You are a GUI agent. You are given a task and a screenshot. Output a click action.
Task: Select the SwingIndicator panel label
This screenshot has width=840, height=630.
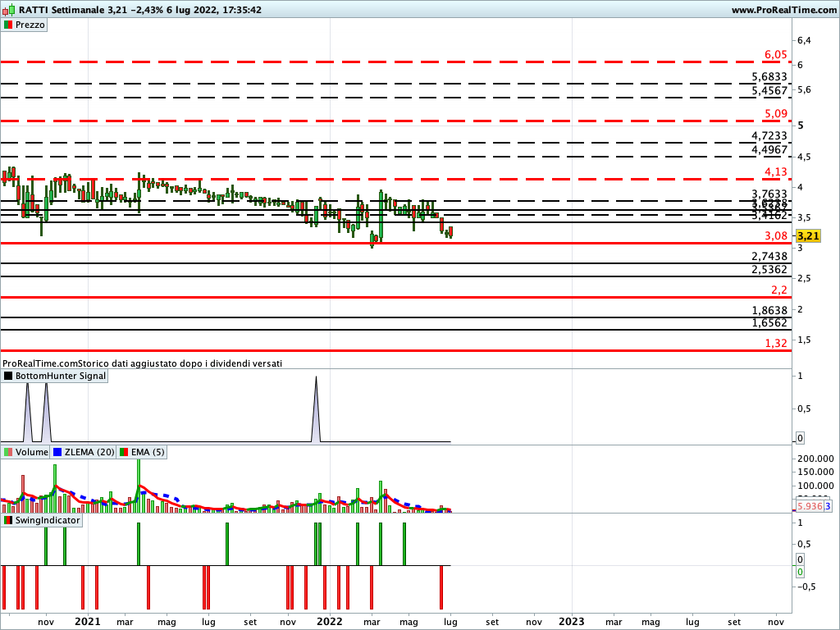pos(48,520)
